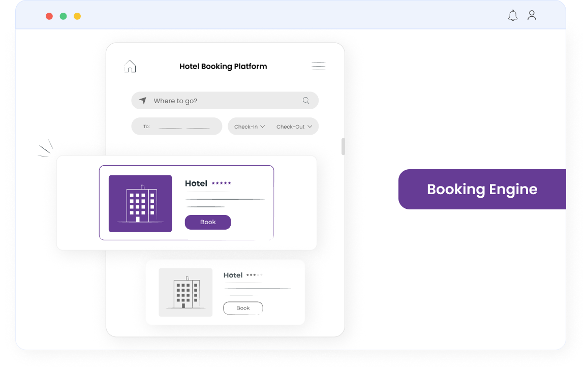Expand the hamburger menu options
This screenshot has width=588, height=372.
point(318,66)
